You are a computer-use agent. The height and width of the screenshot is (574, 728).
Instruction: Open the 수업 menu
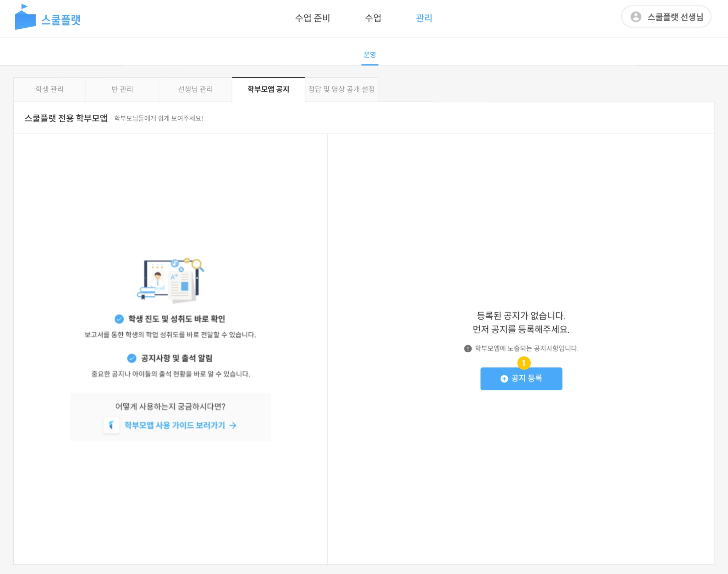click(373, 18)
